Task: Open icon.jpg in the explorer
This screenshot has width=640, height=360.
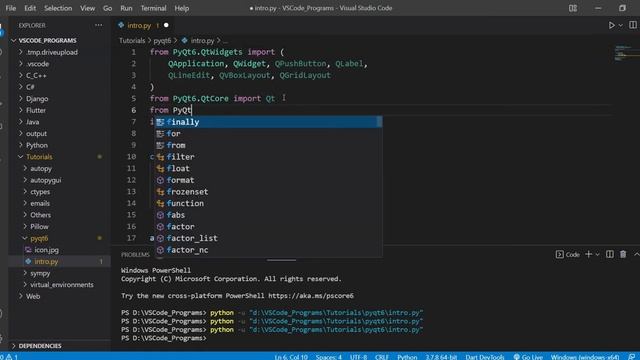Action: pyautogui.click(x=46, y=250)
